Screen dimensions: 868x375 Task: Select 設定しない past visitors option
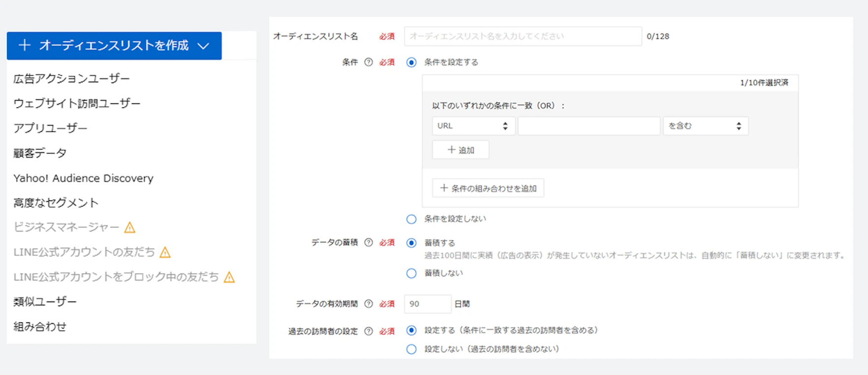pyautogui.click(x=411, y=349)
